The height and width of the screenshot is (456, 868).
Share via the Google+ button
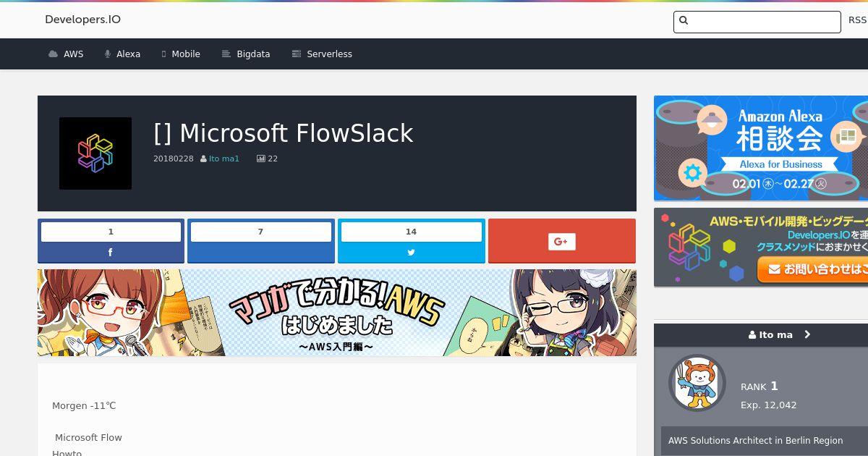tap(562, 241)
